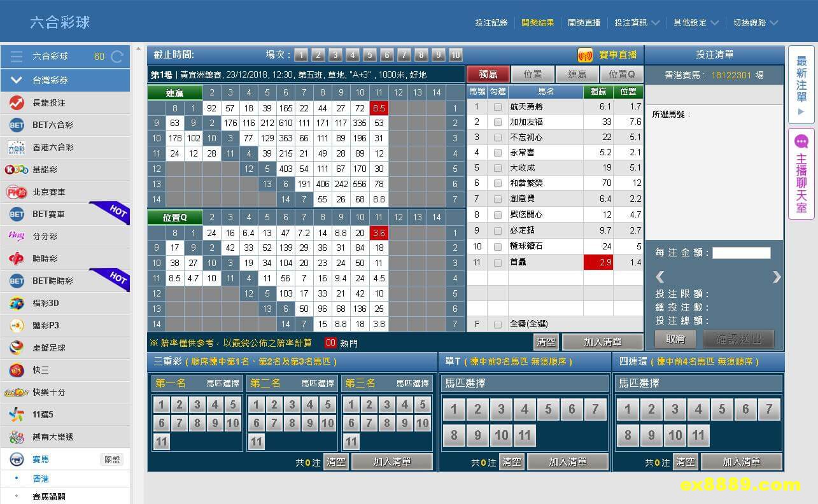Click the 每注金額 amount input field
The image size is (818, 504).
[741, 253]
